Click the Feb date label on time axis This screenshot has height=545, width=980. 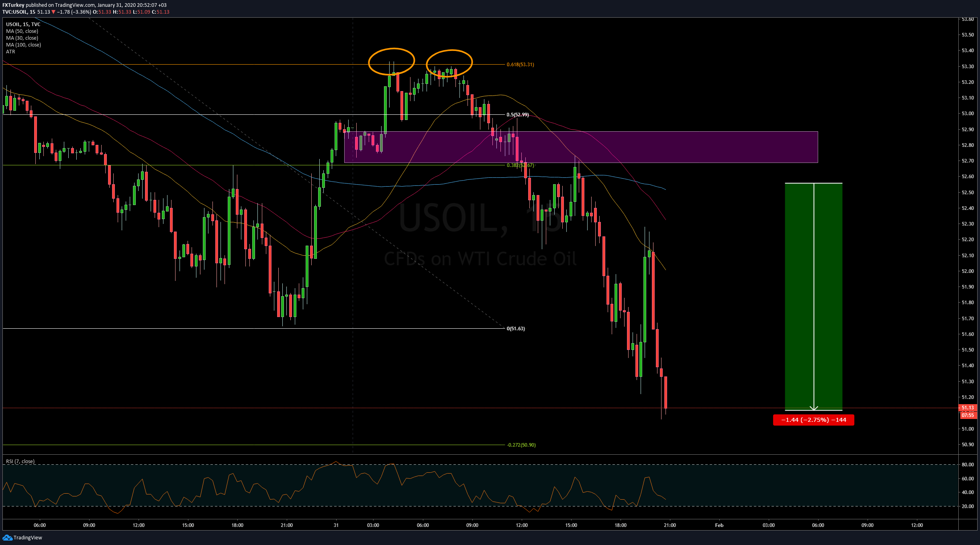(x=719, y=525)
